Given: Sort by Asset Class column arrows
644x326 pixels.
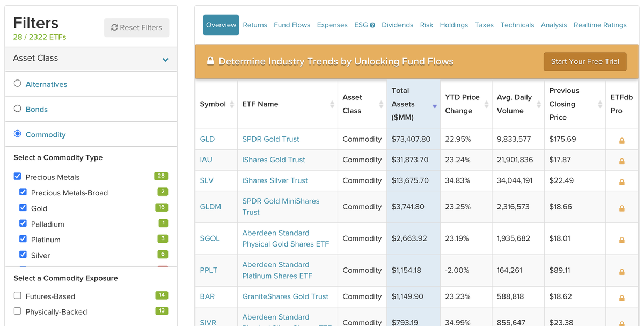Looking at the screenshot, I should pos(381,104).
